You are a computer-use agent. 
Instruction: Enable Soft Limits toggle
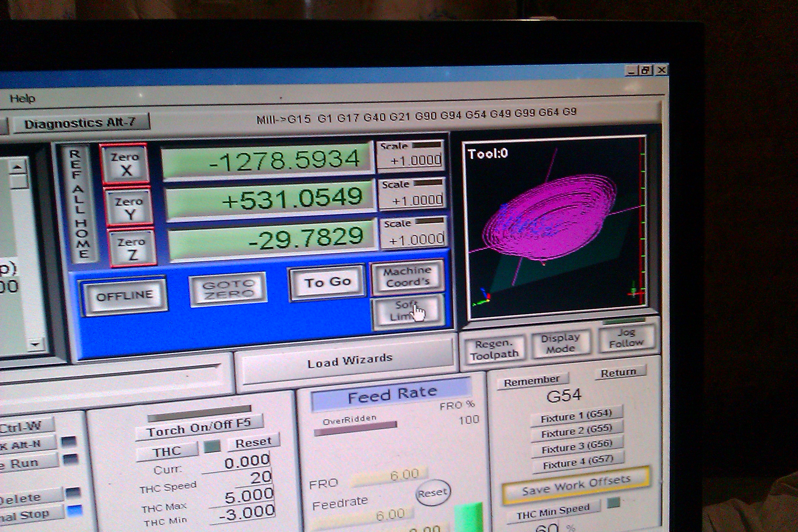coord(408,311)
